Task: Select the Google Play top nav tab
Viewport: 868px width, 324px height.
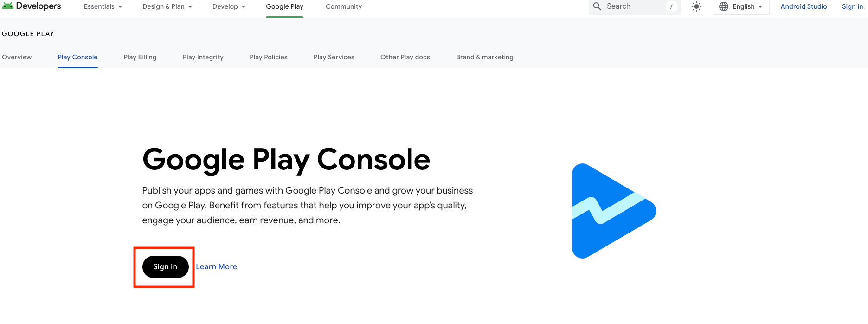Action: point(284,6)
